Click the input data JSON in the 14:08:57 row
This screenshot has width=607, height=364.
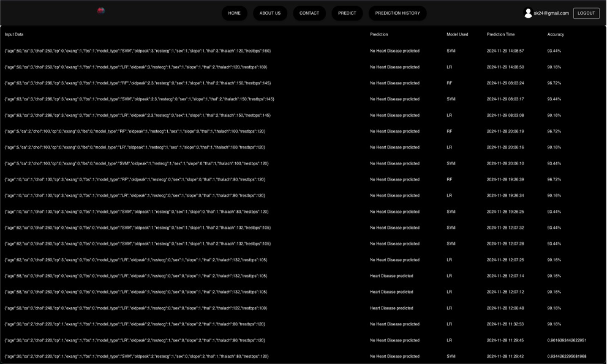click(138, 51)
